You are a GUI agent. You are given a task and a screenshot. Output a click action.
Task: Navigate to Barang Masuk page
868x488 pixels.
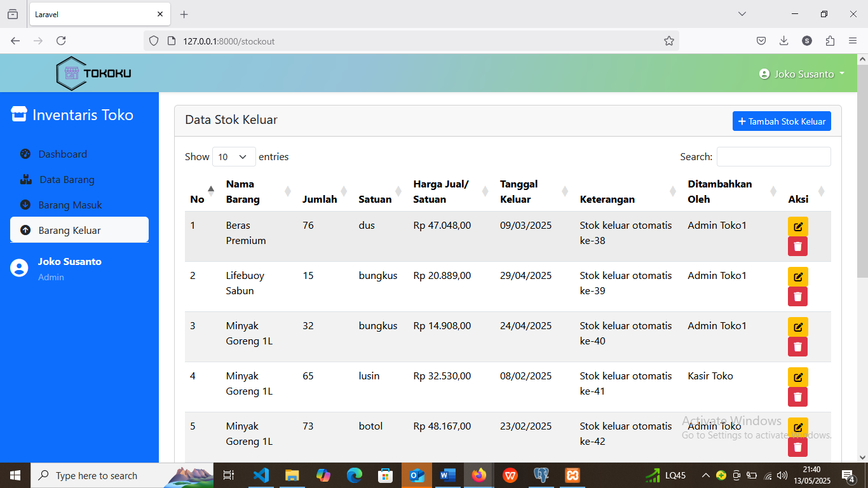pyautogui.click(x=70, y=205)
